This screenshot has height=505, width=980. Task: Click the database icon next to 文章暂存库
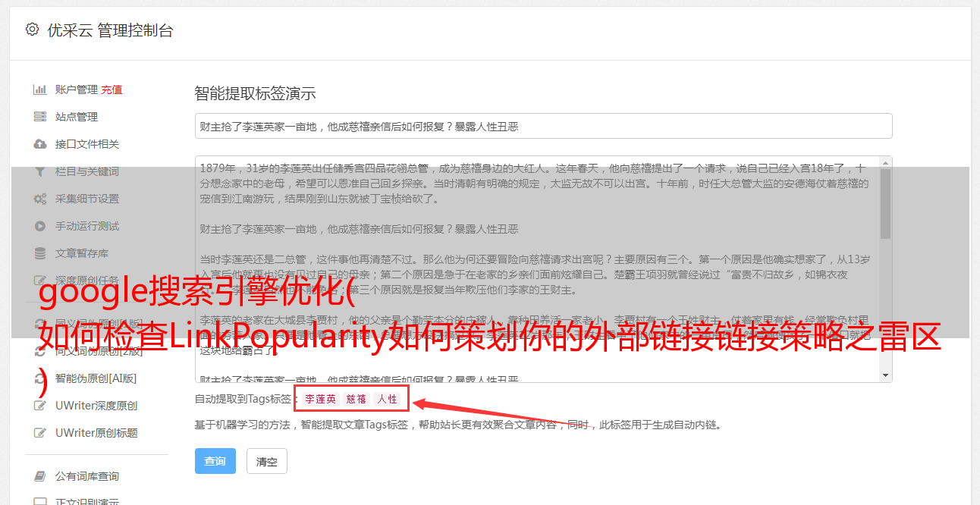coord(39,253)
